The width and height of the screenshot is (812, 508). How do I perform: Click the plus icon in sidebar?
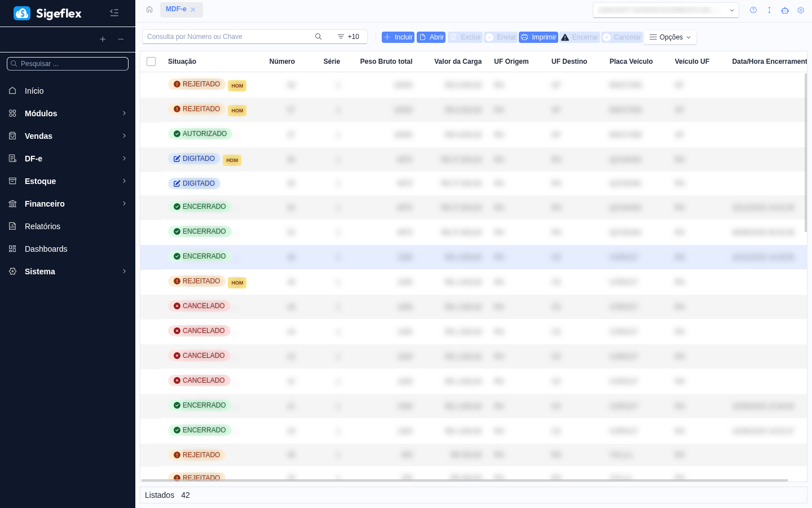pos(103,39)
